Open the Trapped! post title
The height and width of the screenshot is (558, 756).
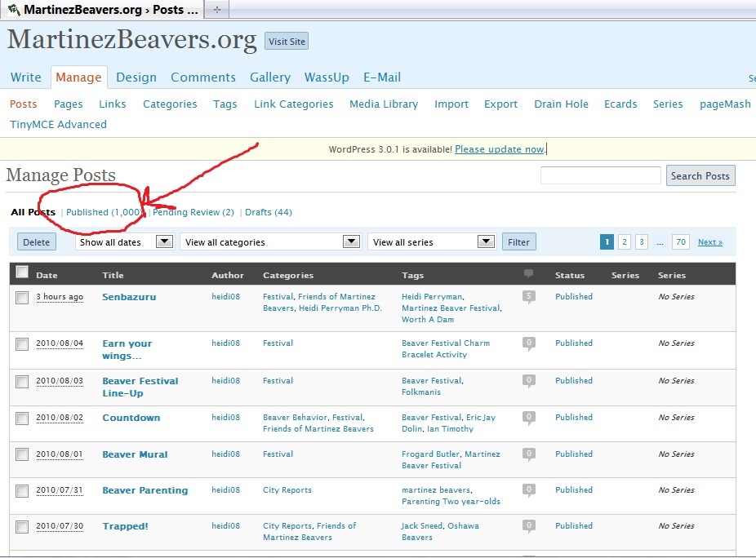click(126, 526)
